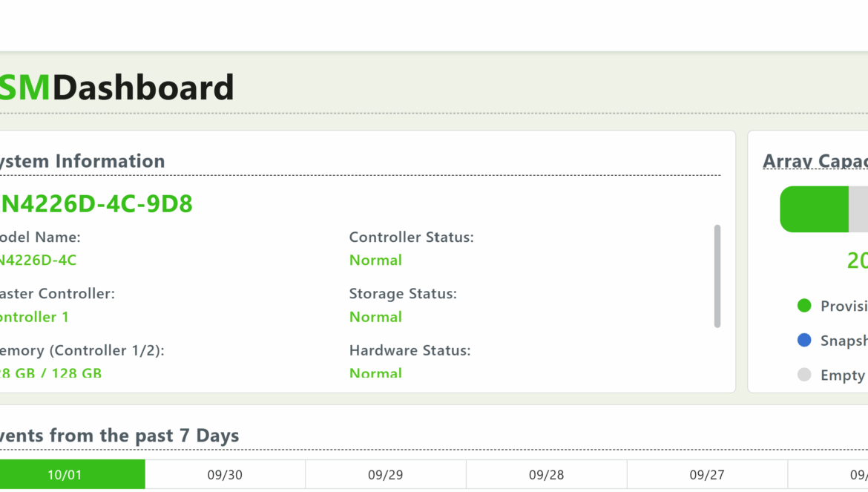
Task: Click the gray Empty legend dot
Action: pos(804,375)
